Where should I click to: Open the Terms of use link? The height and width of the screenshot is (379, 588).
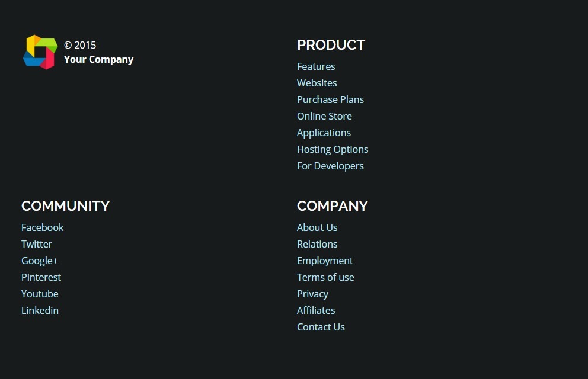(325, 277)
